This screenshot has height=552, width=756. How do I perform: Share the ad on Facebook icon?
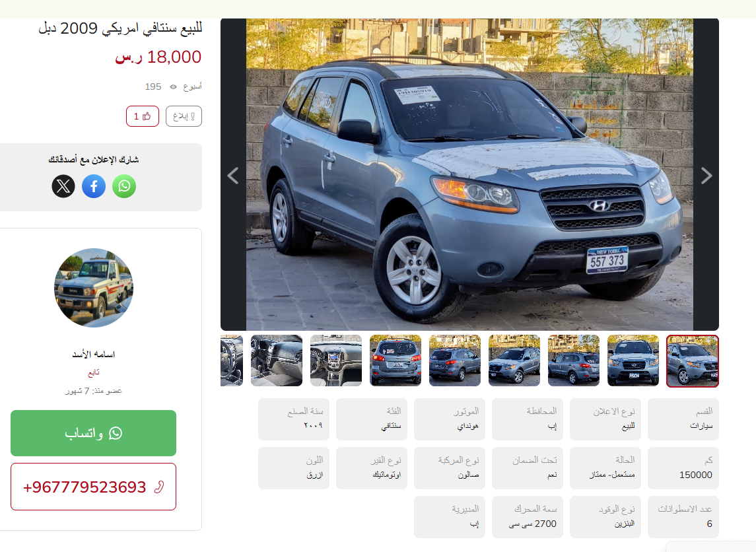pos(94,186)
